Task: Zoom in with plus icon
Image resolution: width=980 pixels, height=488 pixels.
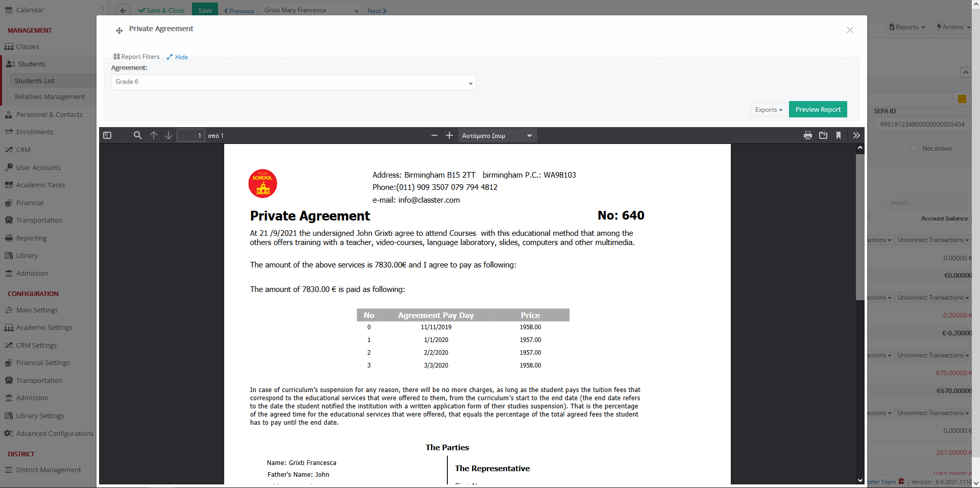Action: pos(449,135)
